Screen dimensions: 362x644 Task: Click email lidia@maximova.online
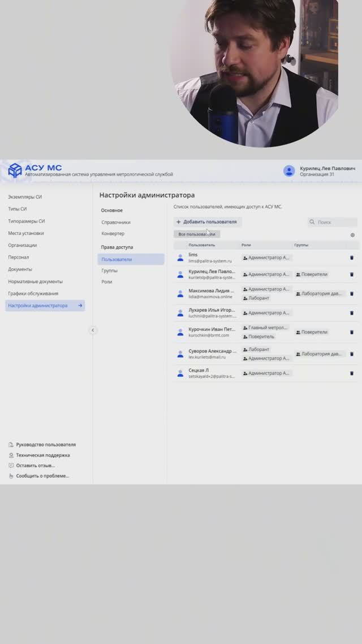(x=210, y=297)
